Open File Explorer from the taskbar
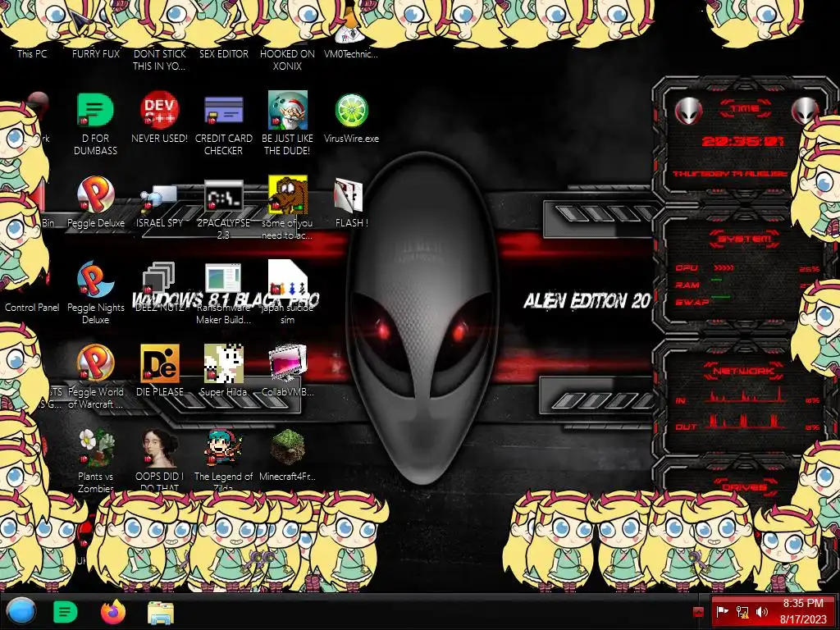This screenshot has height=630, width=840. click(161, 612)
